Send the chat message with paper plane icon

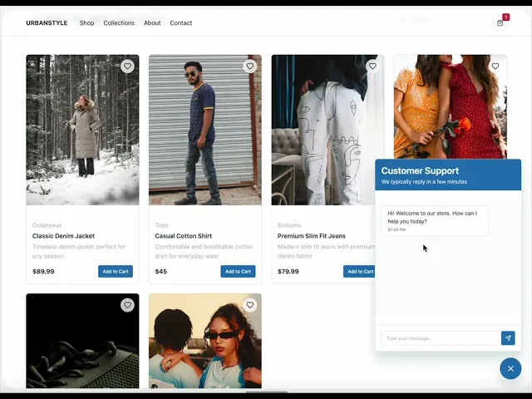[508, 338]
